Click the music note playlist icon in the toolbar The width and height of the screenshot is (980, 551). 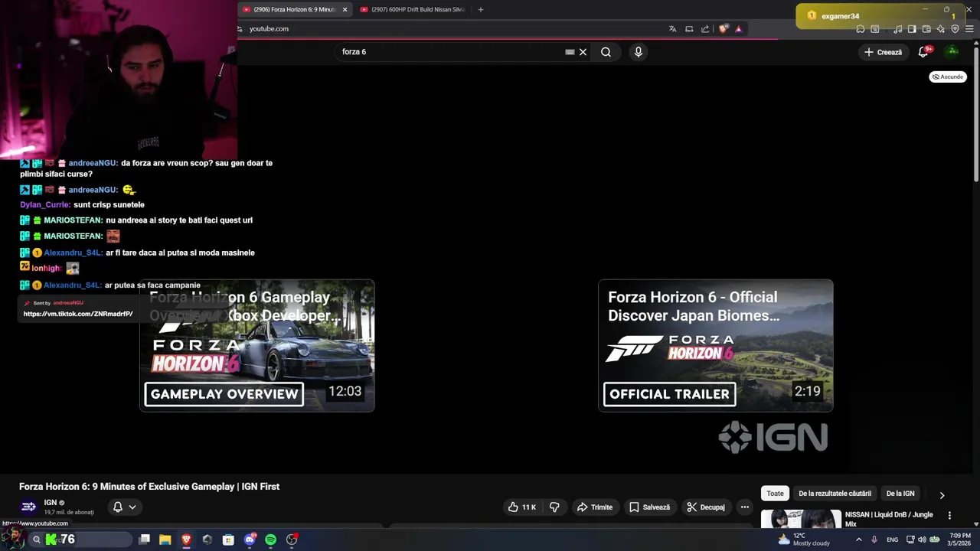coord(897,29)
